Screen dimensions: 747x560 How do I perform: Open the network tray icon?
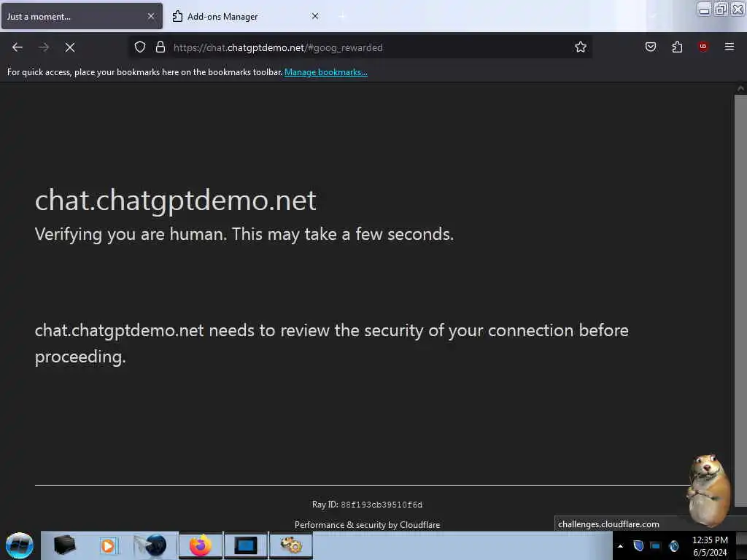point(656,545)
